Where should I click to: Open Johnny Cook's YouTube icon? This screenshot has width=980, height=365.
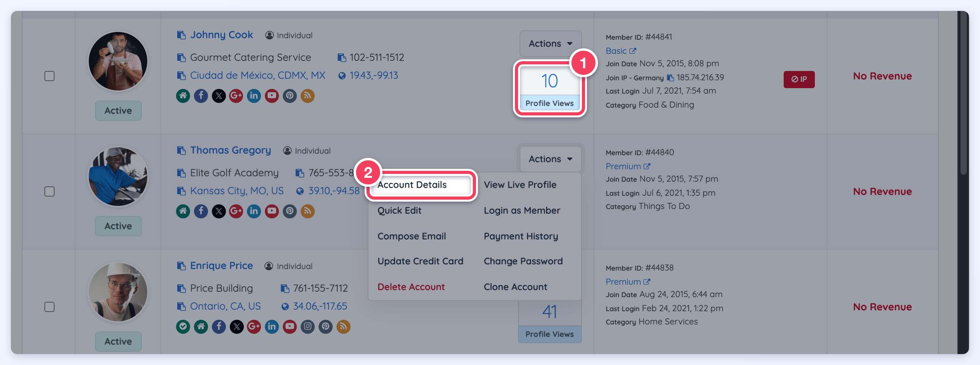pyautogui.click(x=272, y=96)
